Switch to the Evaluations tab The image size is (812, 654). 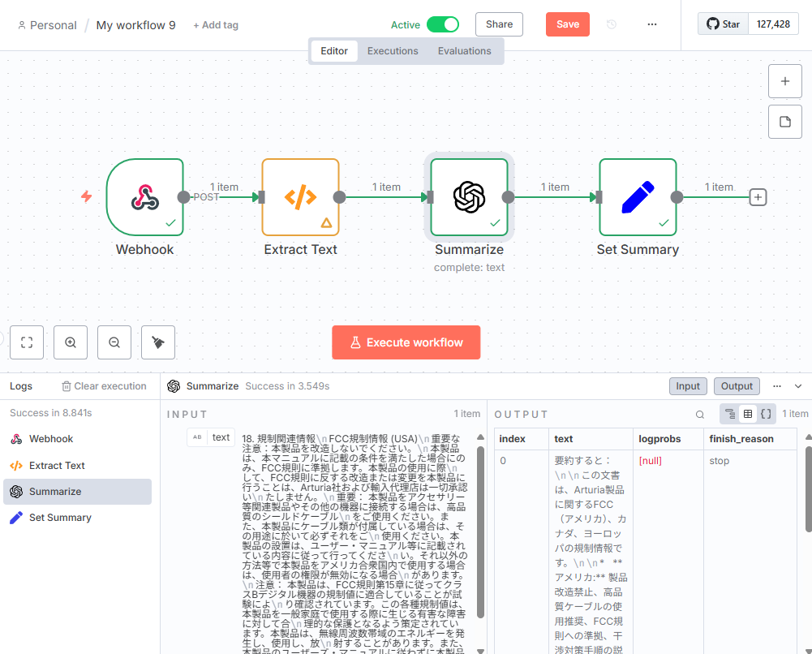click(x=465, y=51)
